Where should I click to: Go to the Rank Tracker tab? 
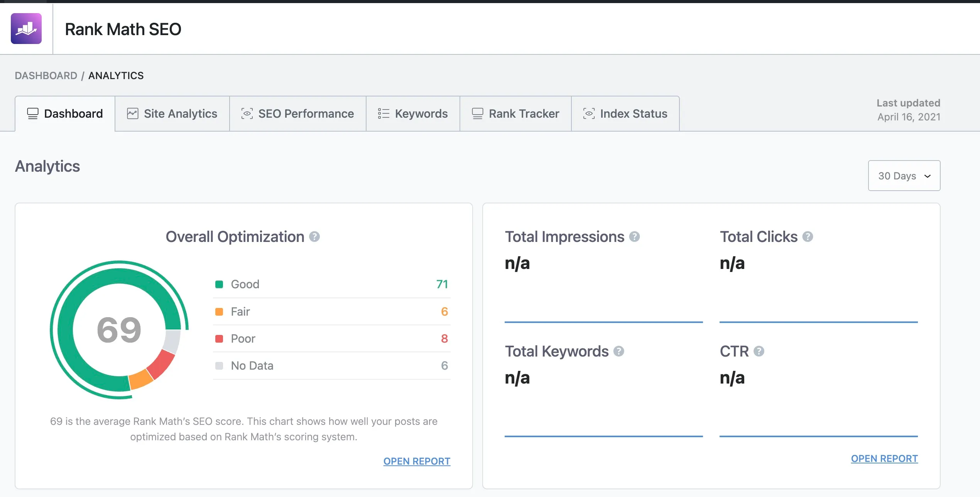coord(515,113)
